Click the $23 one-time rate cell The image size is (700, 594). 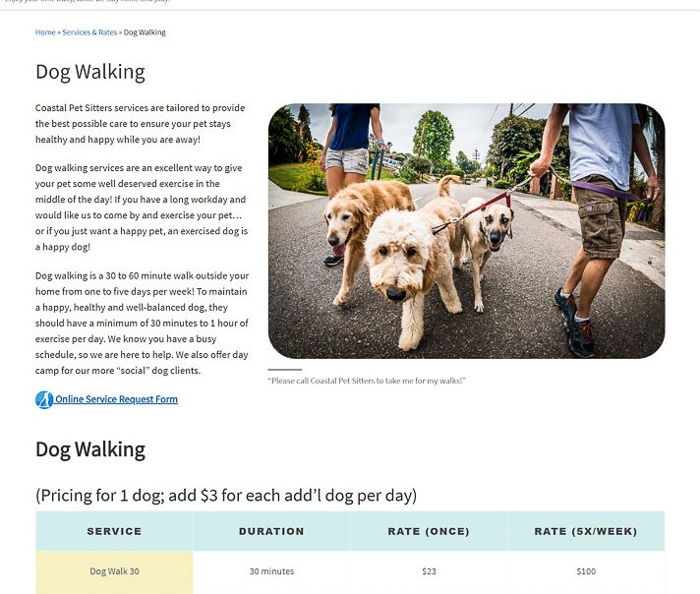tap(429, 571)
